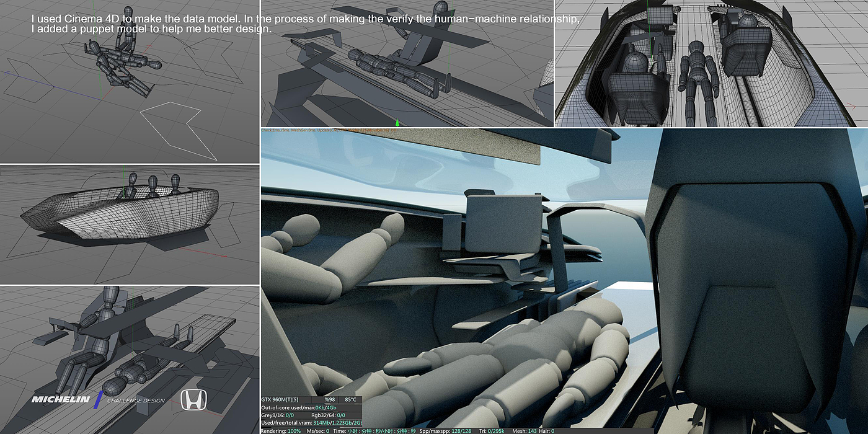
Task: Click the 'Hair: 0' status
Action: [x=547, y=430]
